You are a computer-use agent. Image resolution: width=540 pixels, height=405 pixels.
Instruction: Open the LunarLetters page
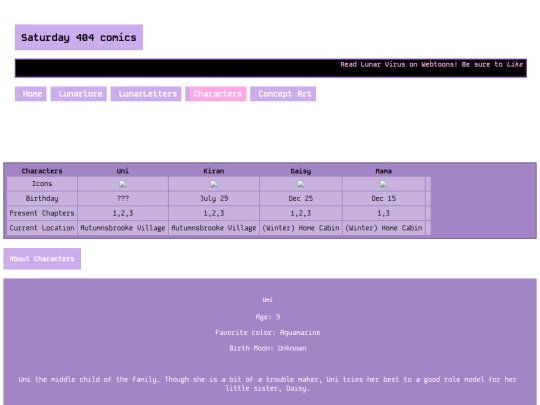(146, 94)
